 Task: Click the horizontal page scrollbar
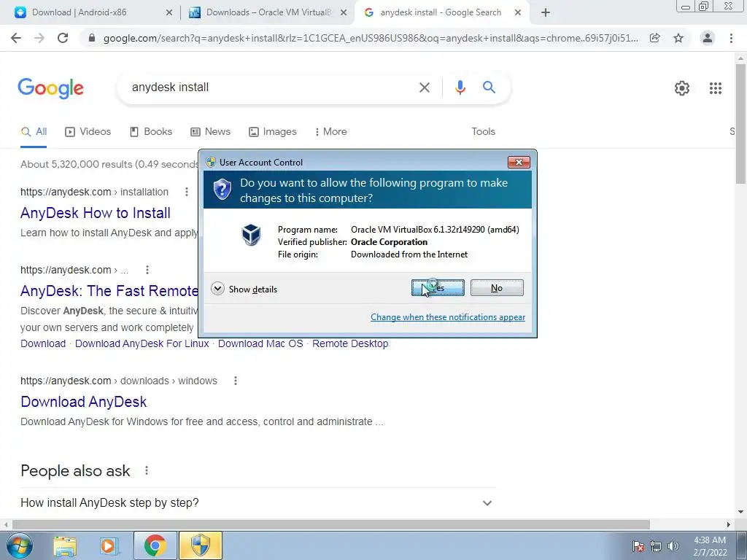point(331,524)
